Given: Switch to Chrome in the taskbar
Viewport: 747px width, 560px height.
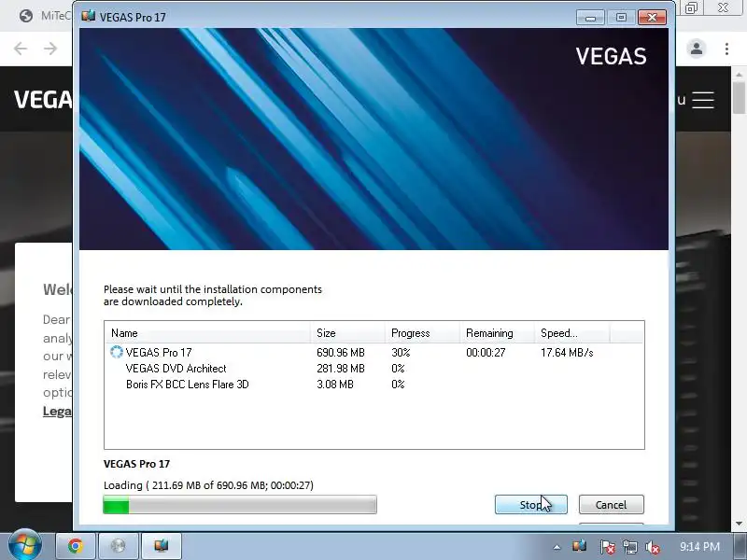Looking at the screenshot, I should 76,546.
